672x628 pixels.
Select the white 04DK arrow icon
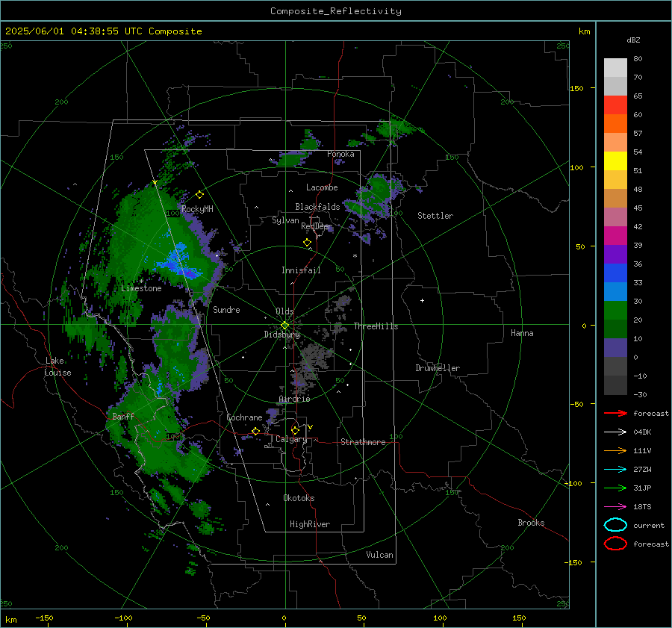pos(615,432)
